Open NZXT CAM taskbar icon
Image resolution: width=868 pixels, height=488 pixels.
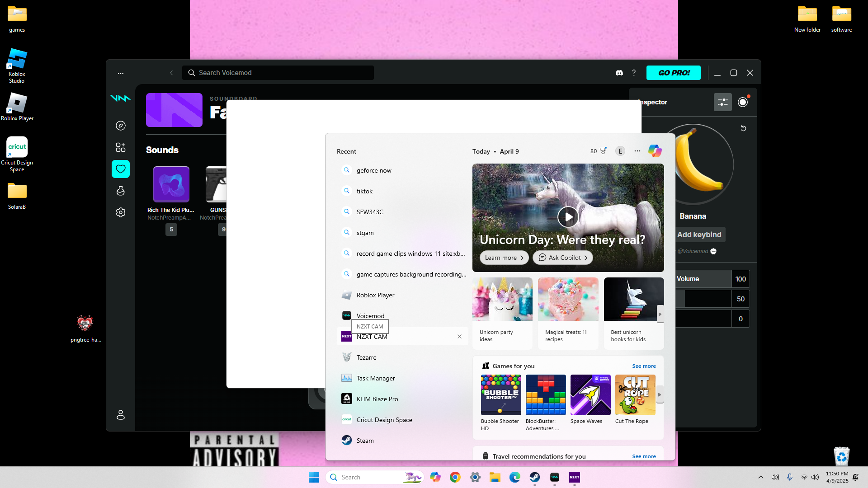click(x=575, y=477)
